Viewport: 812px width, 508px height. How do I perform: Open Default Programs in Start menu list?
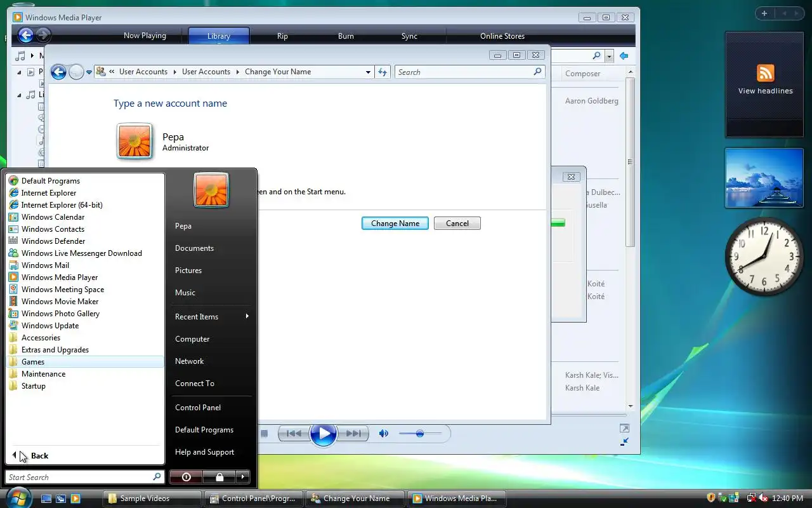click(x=85, y=181)
